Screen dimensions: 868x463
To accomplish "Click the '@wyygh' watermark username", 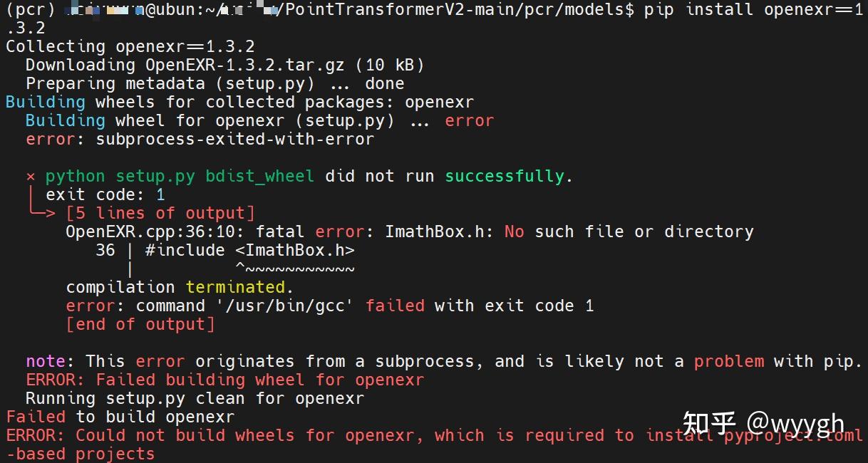I will [x=795, y=424].
